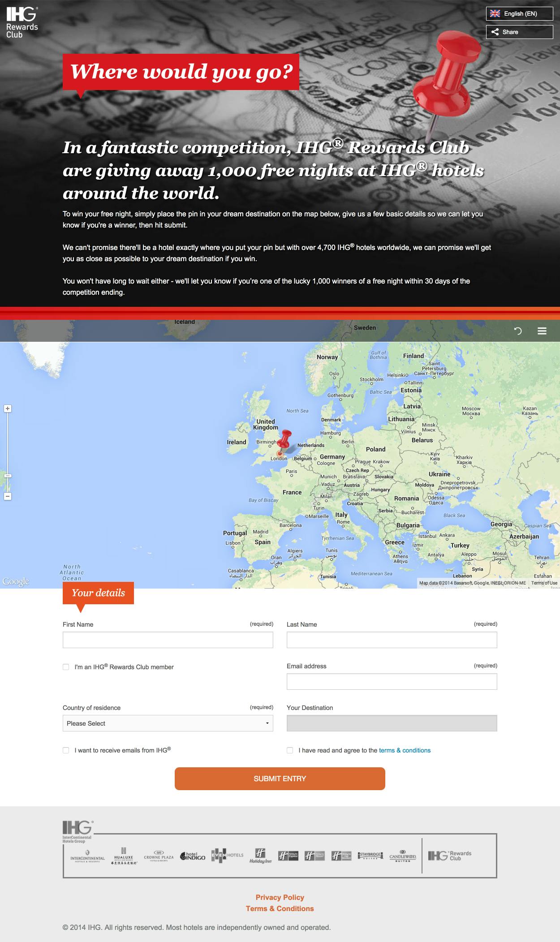This screenshot has width=560, height=942.
Task: Open the Privacy Policy footer link
Action: coord(280,897)
